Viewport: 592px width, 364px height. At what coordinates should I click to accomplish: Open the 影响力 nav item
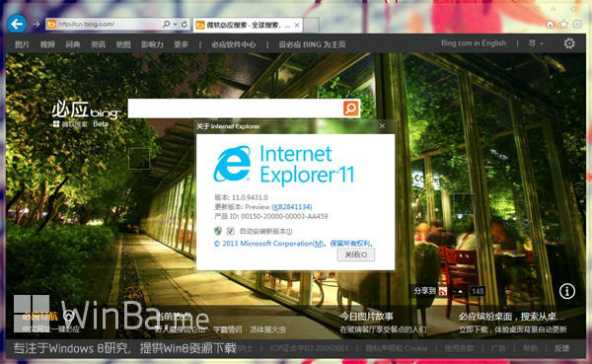152,44
